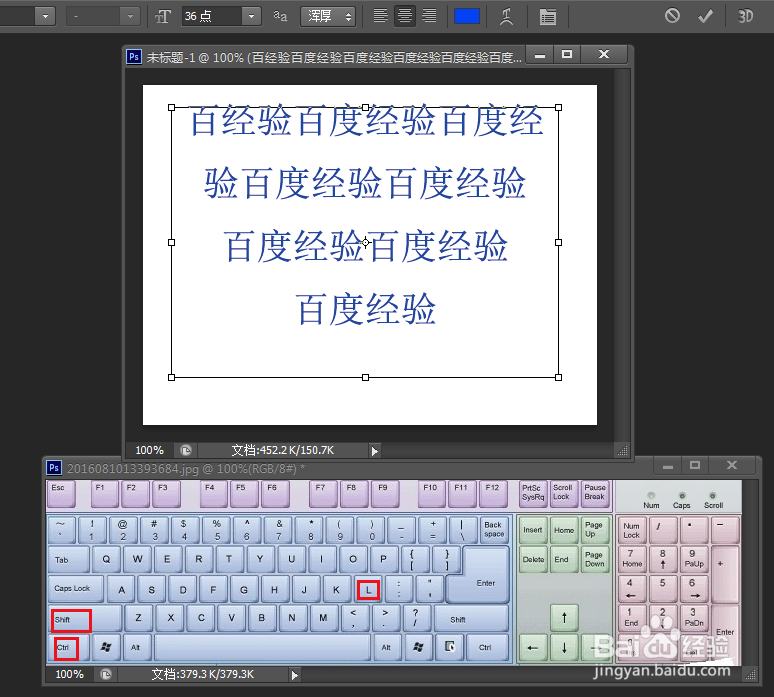Screen dimensions: 774x697
Task: Click the last text line 百度经验
Action: (366, 309)
